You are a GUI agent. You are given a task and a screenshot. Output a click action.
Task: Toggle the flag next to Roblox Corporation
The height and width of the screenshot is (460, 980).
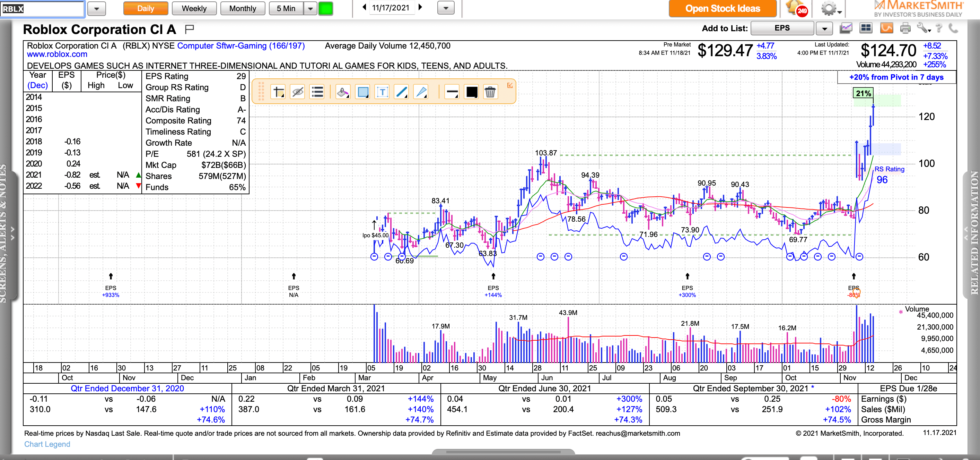tap(189, 28)
